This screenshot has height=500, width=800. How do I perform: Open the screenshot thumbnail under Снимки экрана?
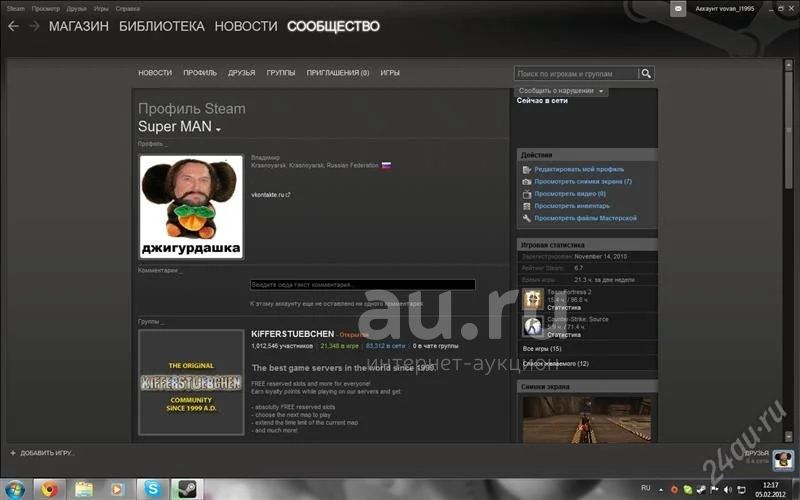587,419
